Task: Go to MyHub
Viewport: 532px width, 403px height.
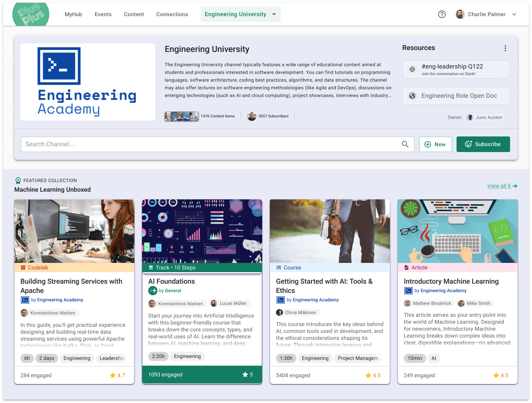Action: pos(73,14)
